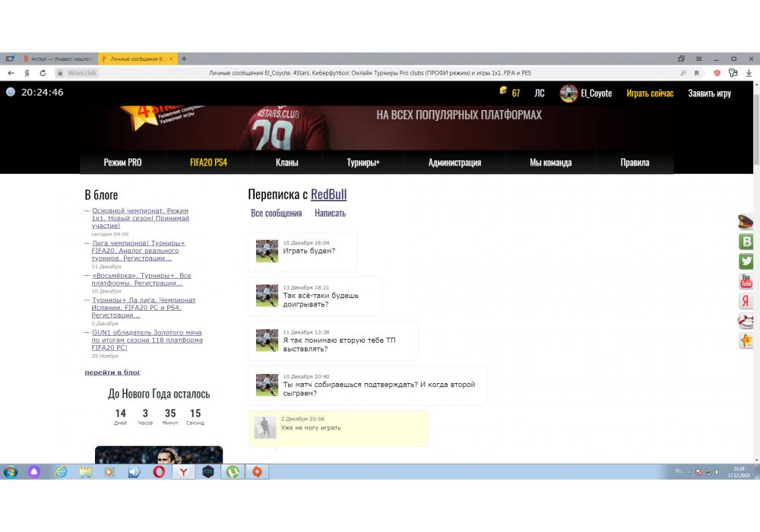Click 'Заявить игру' in the header
Viewport: 760px width, 532px height.
click(710, 93)
